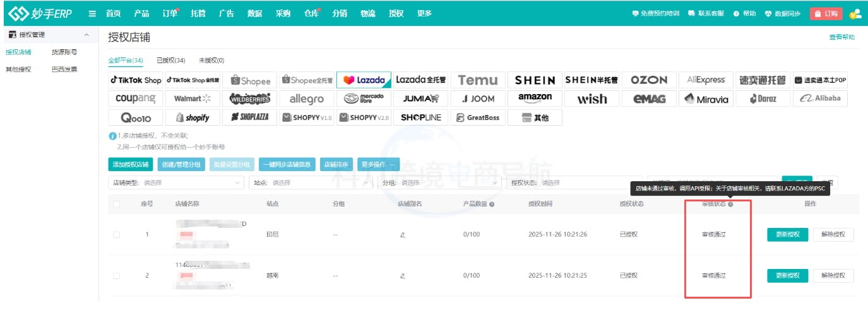This screenshot has height=334, width=868.
Task: Open 查看帮助 link
Action: point(842,37)
